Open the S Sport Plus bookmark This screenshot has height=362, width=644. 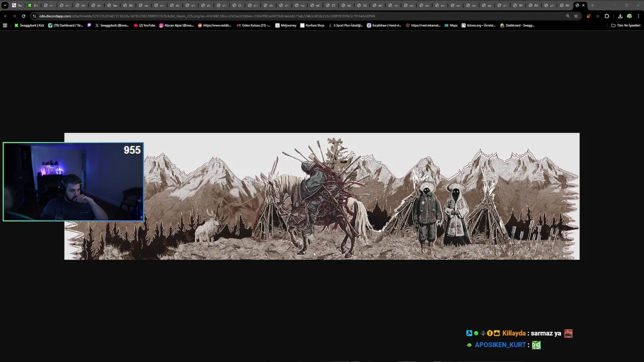(346, 25)
